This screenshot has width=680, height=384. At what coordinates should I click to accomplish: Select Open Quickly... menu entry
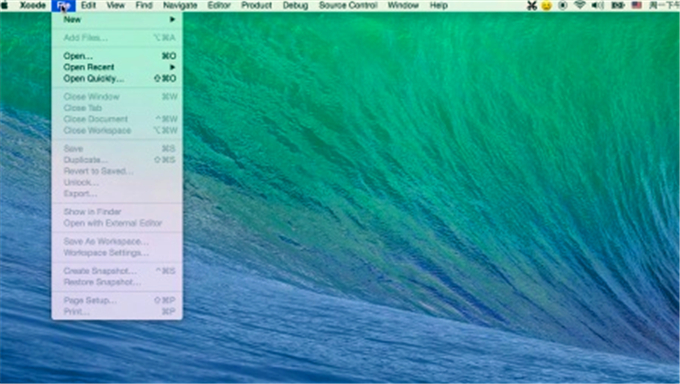tap(117, 79)
